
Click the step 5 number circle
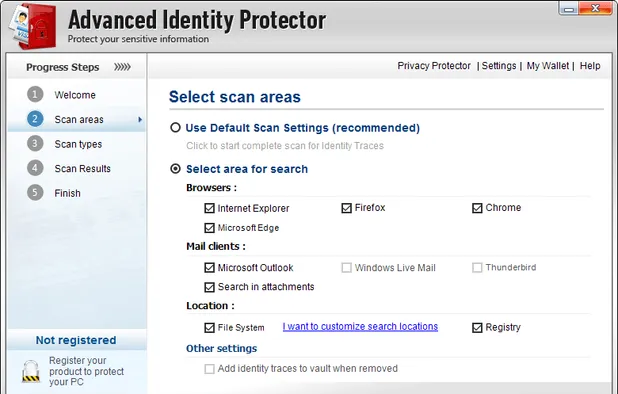35,193
